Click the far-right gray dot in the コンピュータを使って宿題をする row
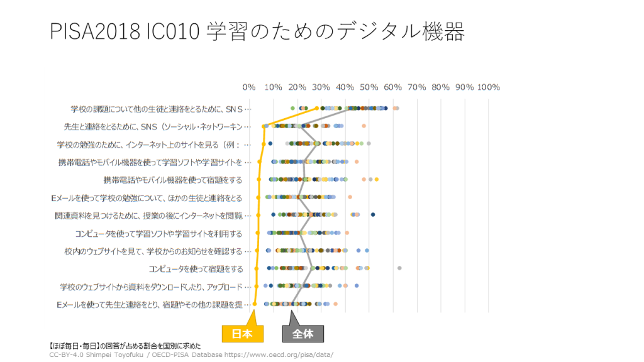Screen dimensions: 644x362 (x=399, y=268)
